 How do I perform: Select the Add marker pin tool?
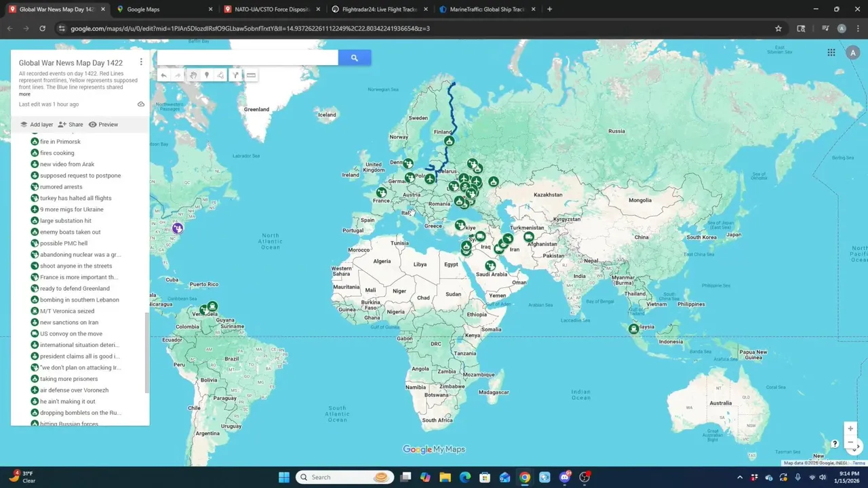click(x=207, y=75)
